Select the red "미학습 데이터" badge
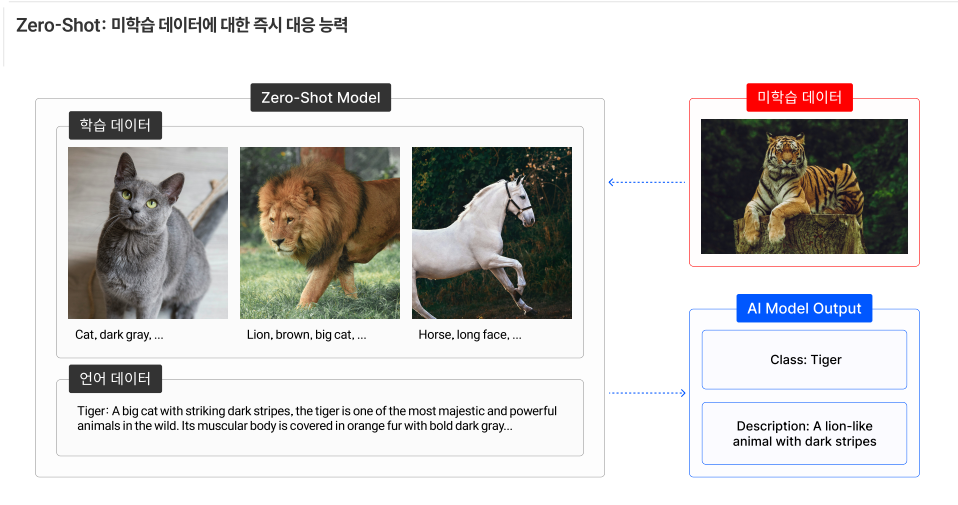 [x=799, y=98]
